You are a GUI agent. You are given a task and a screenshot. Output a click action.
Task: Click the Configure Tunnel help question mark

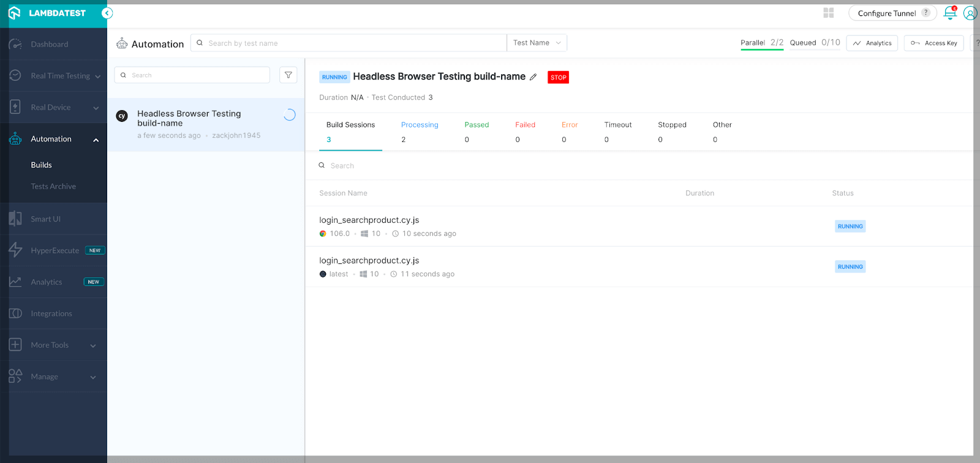coord(925,12)
